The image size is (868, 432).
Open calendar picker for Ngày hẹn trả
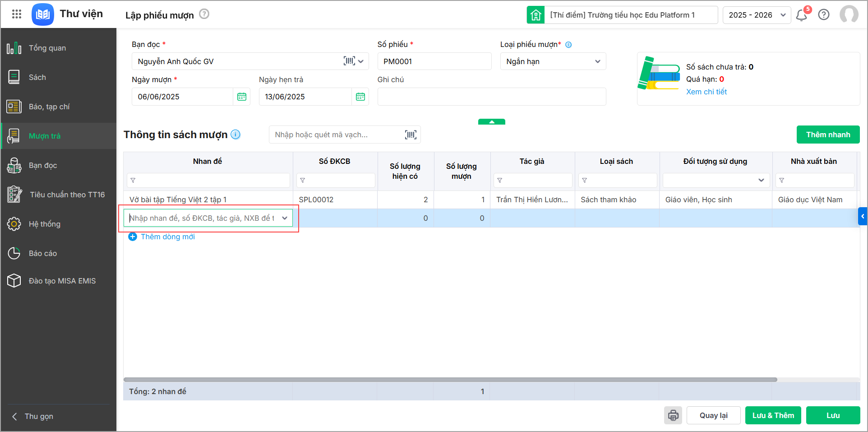pos(360,97)
